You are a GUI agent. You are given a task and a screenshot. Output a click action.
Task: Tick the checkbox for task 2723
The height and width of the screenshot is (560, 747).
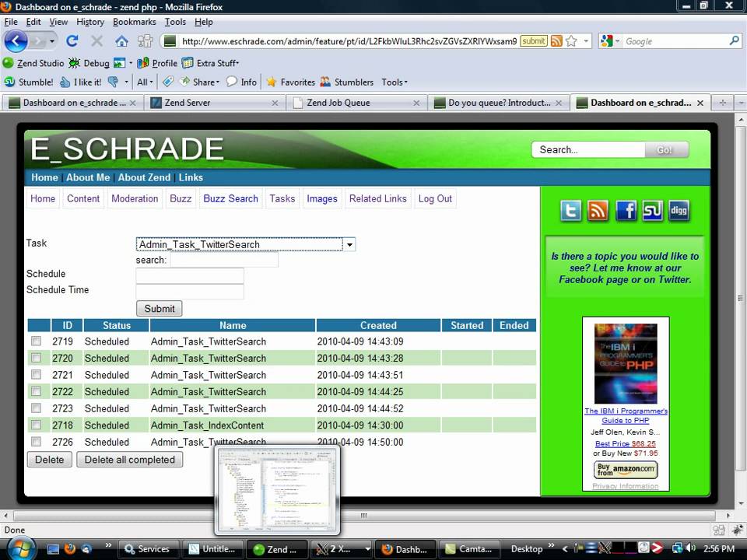click(36, 408)
